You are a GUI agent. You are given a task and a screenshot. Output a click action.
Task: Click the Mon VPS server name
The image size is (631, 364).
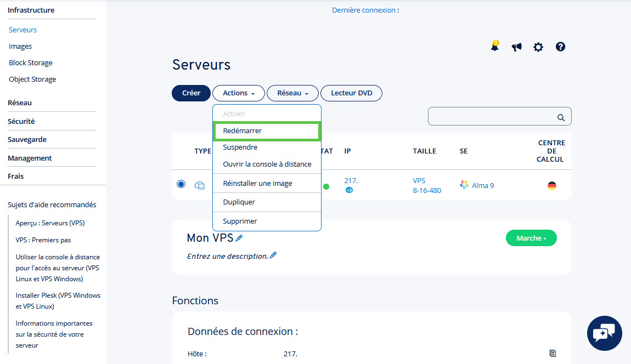[210, 238]
